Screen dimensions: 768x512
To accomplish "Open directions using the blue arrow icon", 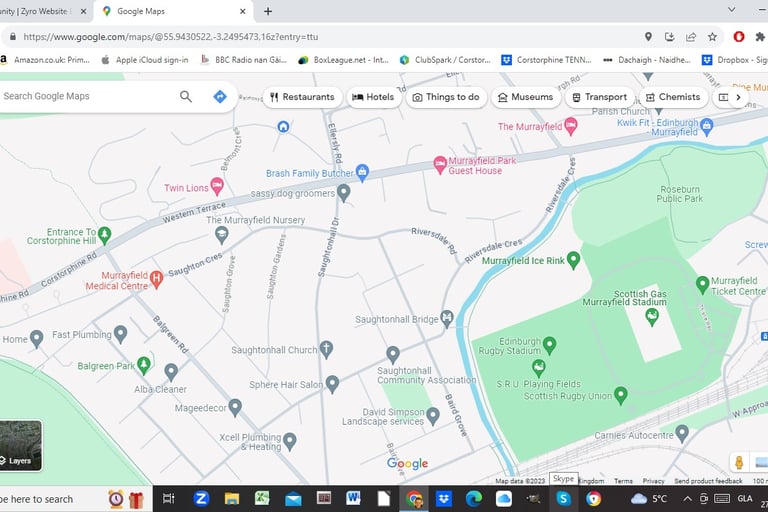I will tap(220, 97).
